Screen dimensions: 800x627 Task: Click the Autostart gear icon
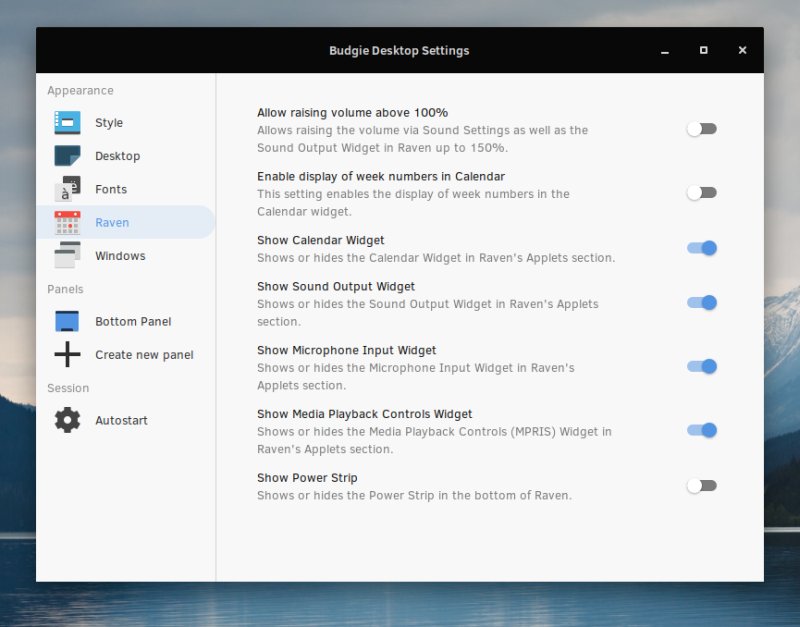(x=66, y=420)
